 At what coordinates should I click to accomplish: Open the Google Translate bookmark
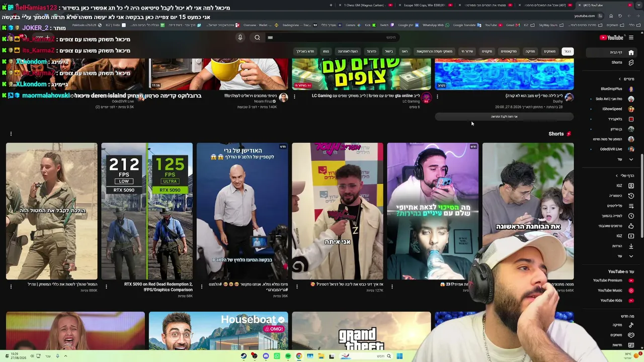pos(466,25)
